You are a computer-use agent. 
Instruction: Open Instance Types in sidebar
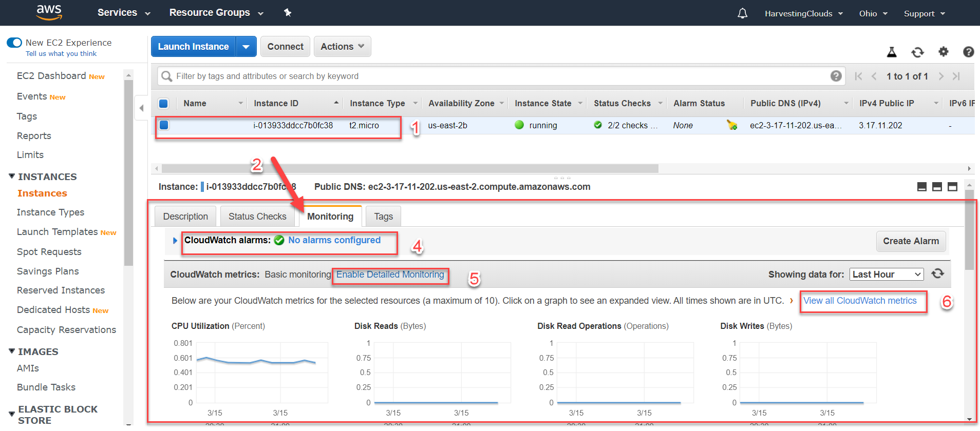50,212
